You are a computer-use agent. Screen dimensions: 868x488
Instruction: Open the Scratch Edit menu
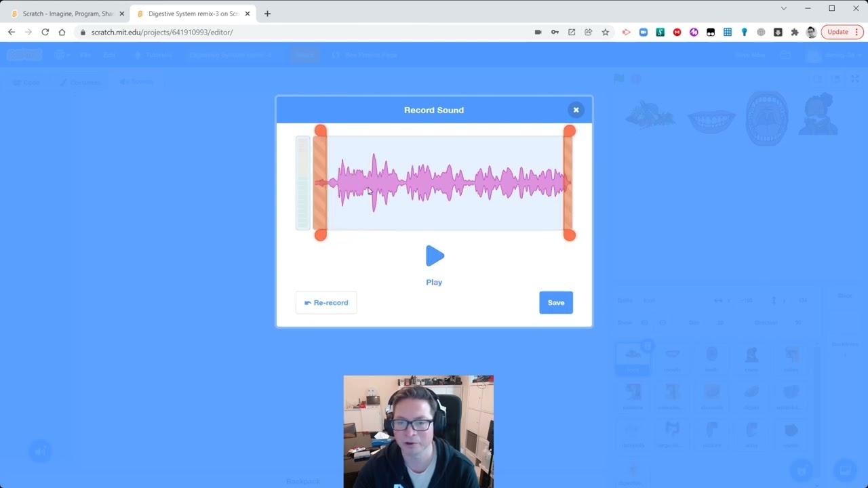click(109, 55)
